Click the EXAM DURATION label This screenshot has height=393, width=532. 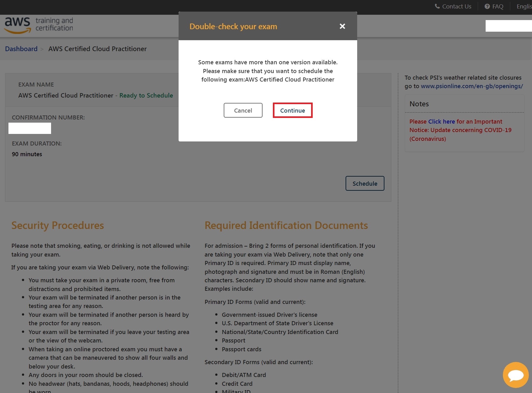(37, 143)
